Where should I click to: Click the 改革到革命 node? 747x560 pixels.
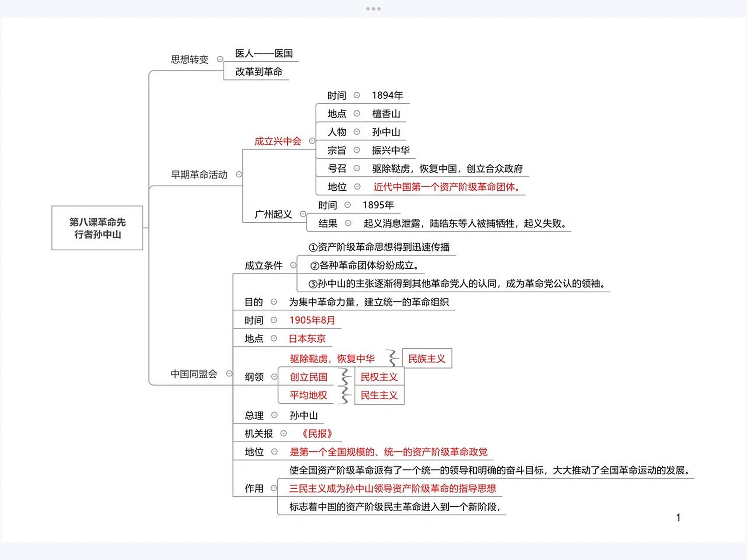(x=260, y=71)
